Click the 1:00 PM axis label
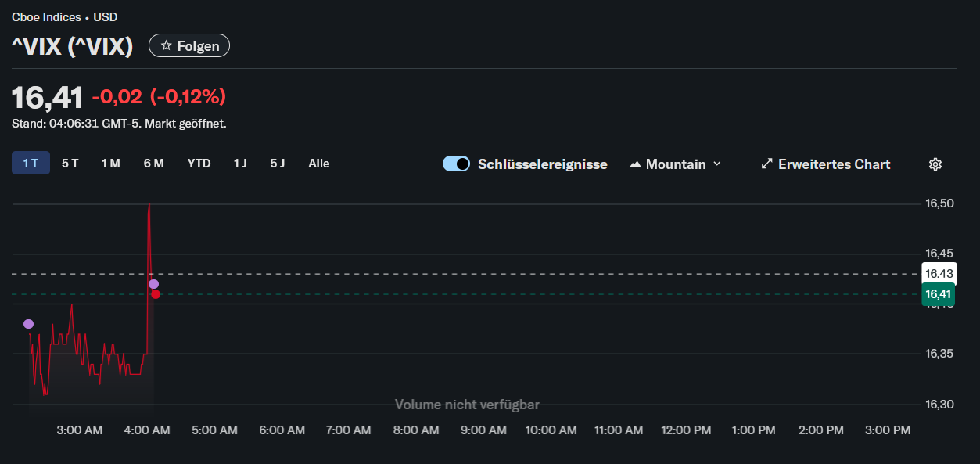 coord(753,430)
